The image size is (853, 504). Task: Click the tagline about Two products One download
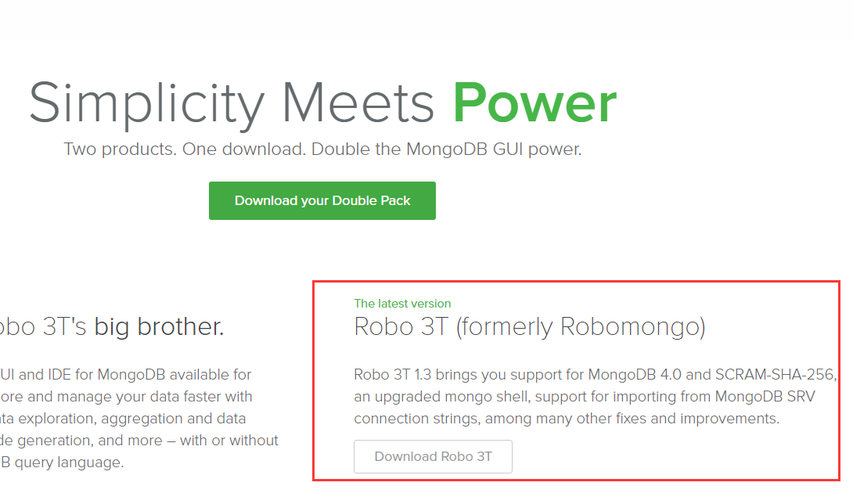(322, 149)
